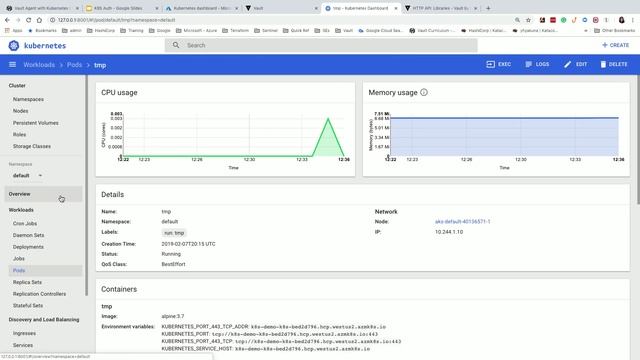Open a new browser tab

pyautogui.click(x=488, y=8)
